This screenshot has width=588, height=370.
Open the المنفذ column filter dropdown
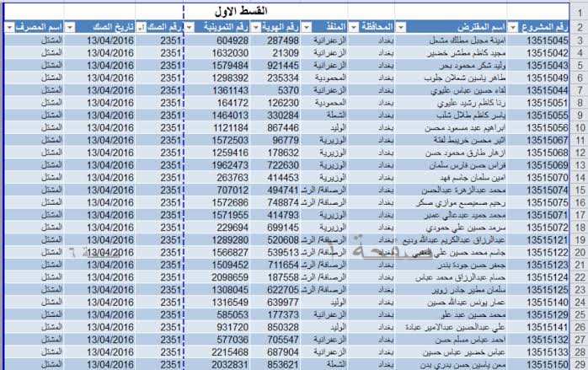(307, 28)
